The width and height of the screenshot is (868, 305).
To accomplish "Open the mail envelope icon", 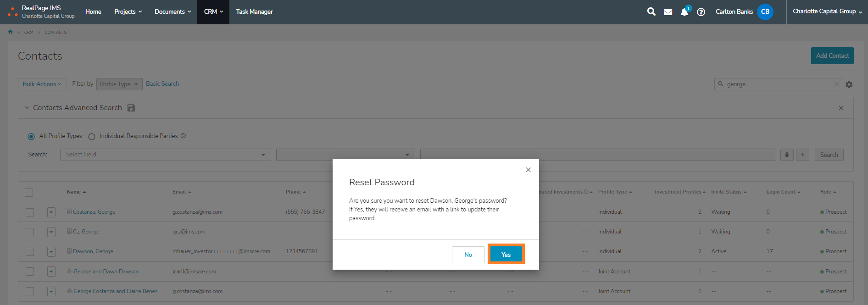I will 668,12.
